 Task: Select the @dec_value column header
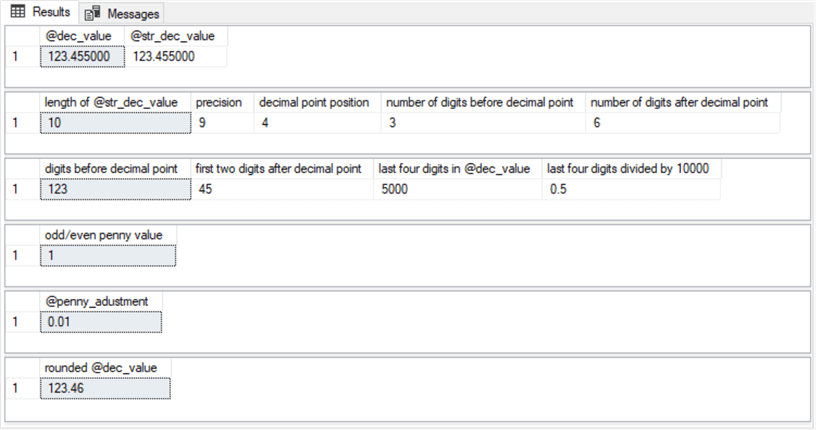[x=83, y=37]
